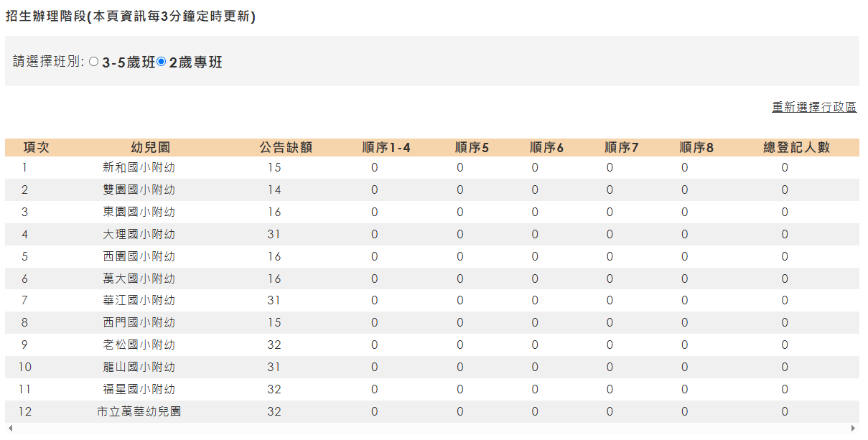The image size is (868, 440).
Task: Select the 老松國小附幼 row name
Action: [139, 345]
